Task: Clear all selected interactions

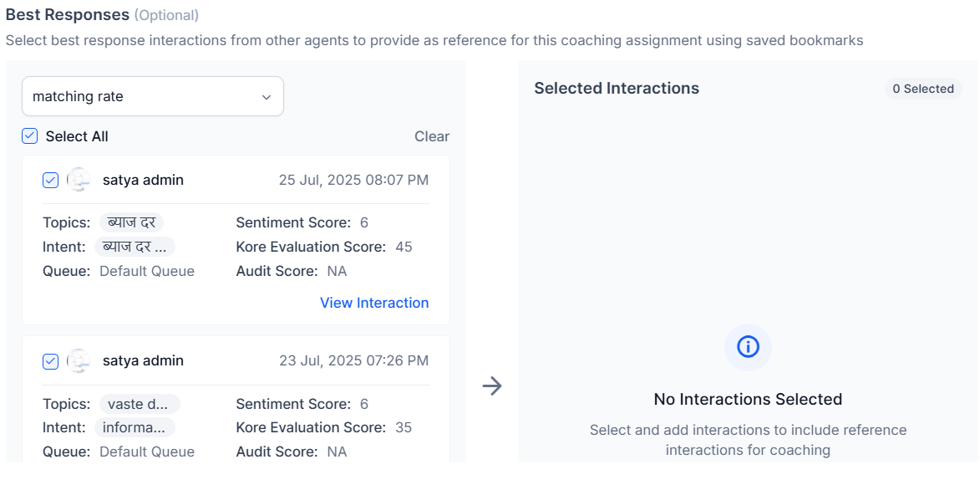Action: [432, 136]
